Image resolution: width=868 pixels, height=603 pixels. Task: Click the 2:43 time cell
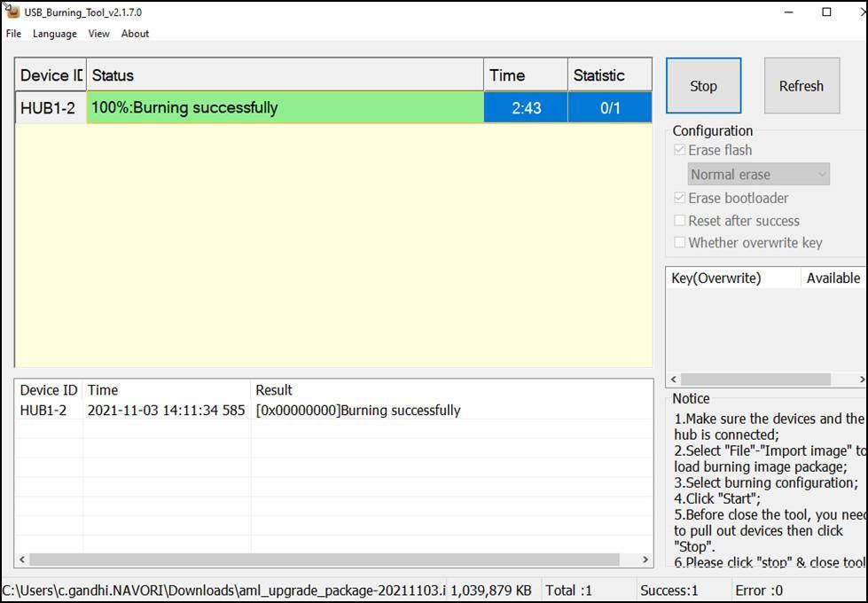[526, 107]
